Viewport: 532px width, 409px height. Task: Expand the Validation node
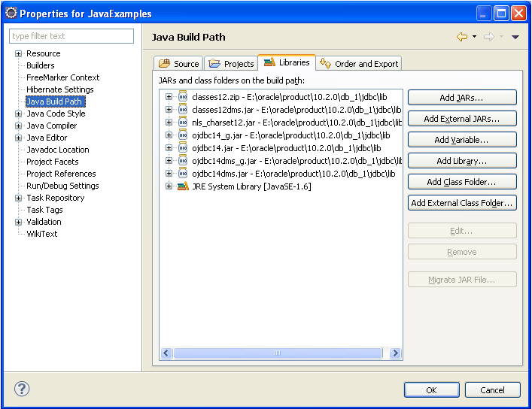[18, 222]
